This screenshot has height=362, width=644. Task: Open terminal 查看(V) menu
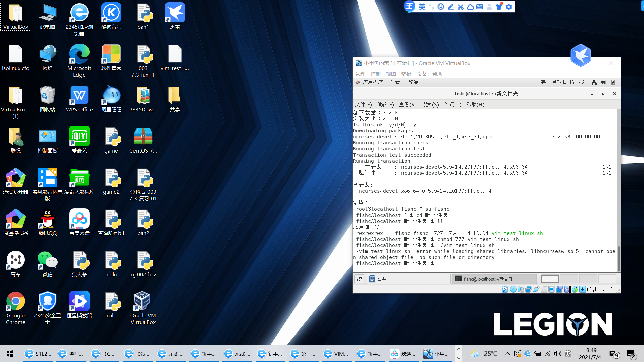point(408,105)
